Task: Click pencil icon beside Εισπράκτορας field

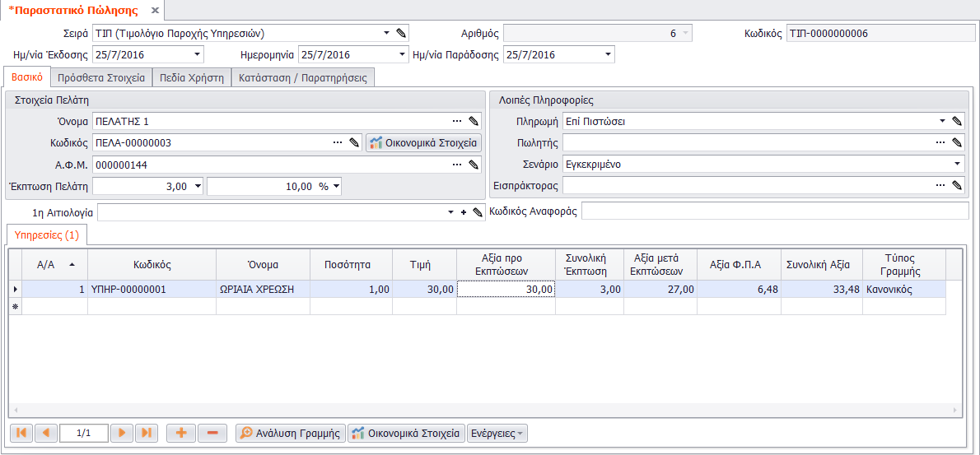Action: coord(957,185)
